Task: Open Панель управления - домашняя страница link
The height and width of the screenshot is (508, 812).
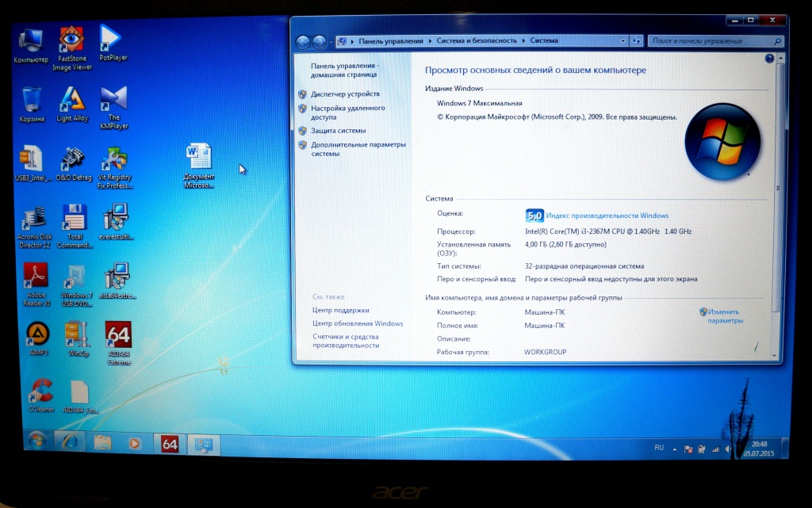Action: [345, 71]
